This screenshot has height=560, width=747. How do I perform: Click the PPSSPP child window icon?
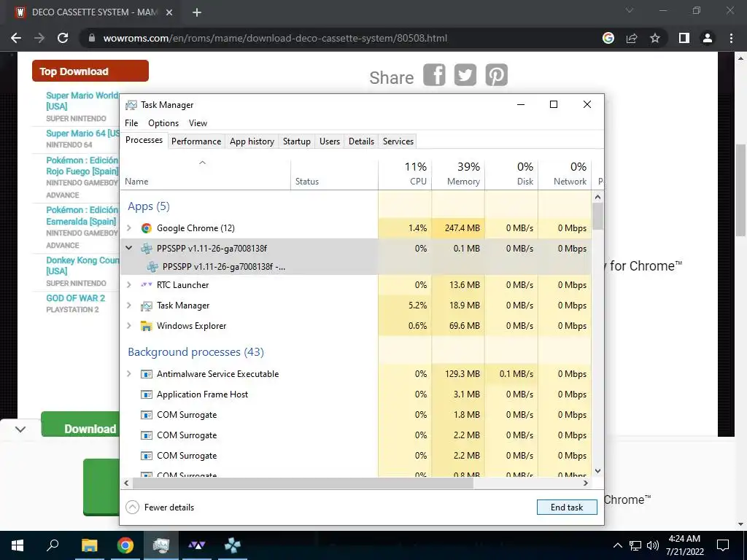coord(152,267)
